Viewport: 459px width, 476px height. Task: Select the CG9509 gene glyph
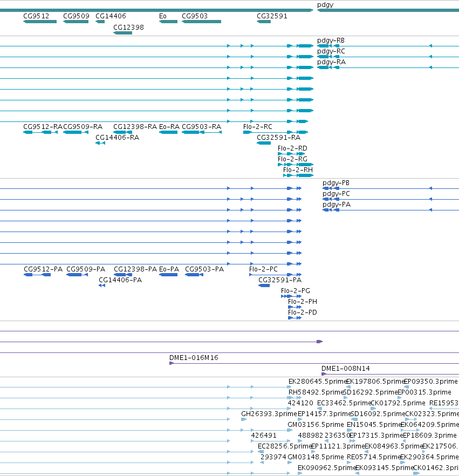(x=76, y=22)
